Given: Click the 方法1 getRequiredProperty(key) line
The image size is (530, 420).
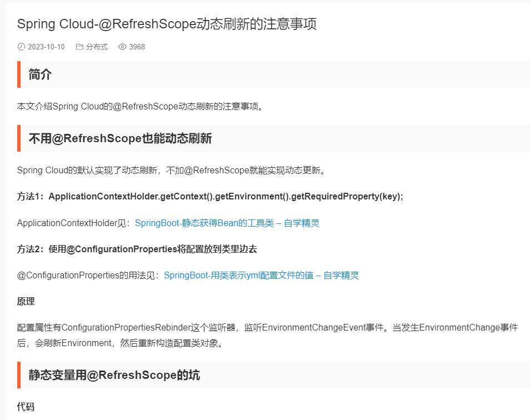Looking at the screenshot, I should click(x=210, y=196).
